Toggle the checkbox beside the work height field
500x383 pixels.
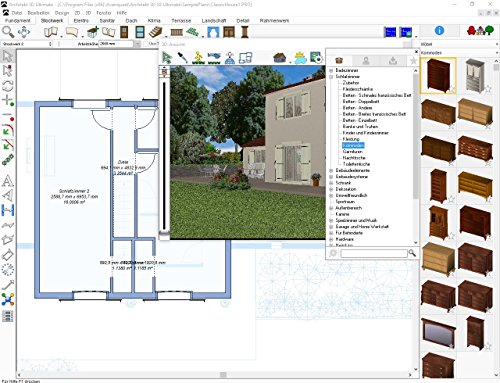pyautogui.click(x=146, y=44)
